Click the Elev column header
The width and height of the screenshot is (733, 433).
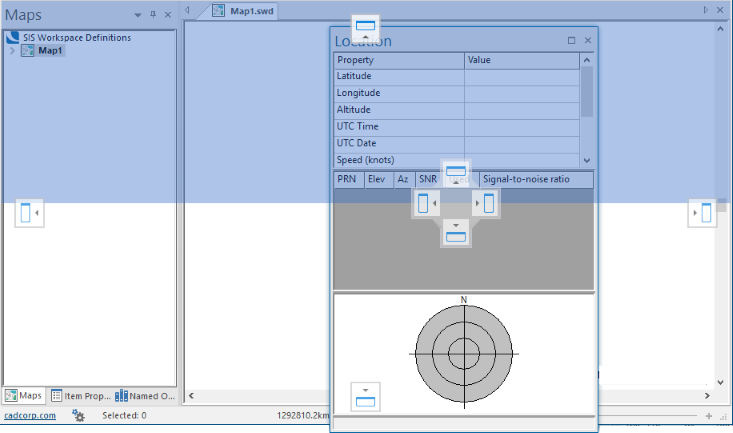pyautogui.click(x=379, y=179)
